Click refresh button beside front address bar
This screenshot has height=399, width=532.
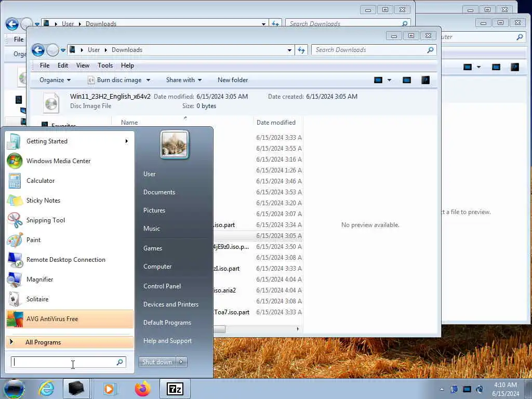coord(301,50)
